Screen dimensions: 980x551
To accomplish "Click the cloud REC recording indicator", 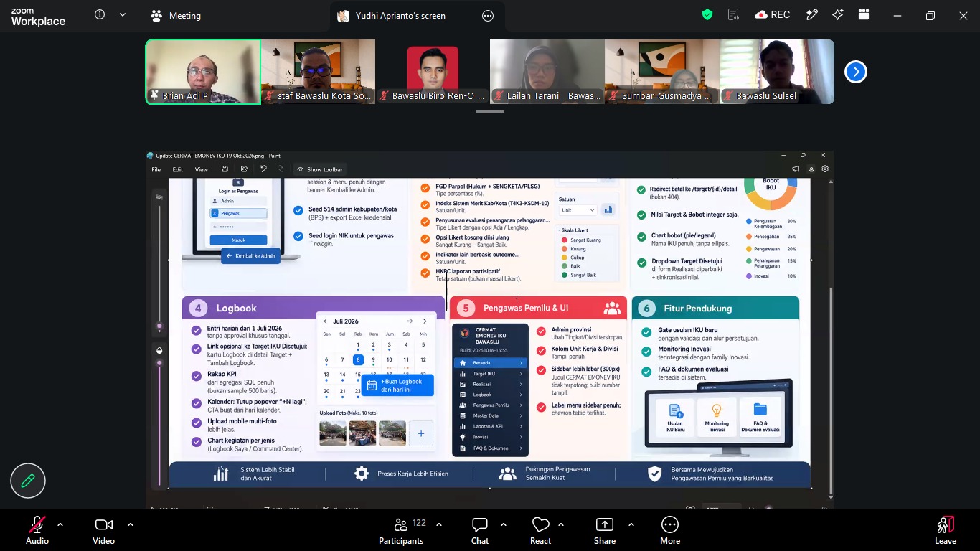I will point(773,15).
